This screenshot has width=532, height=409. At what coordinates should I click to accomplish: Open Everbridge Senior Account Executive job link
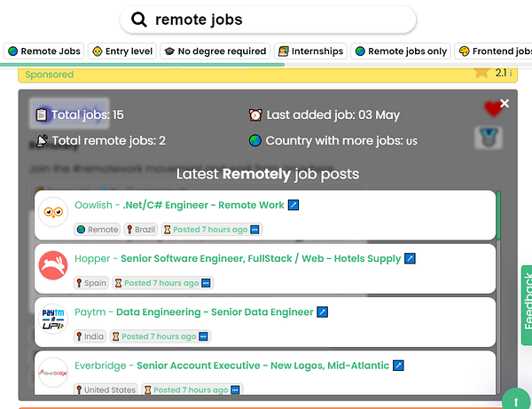231,366
